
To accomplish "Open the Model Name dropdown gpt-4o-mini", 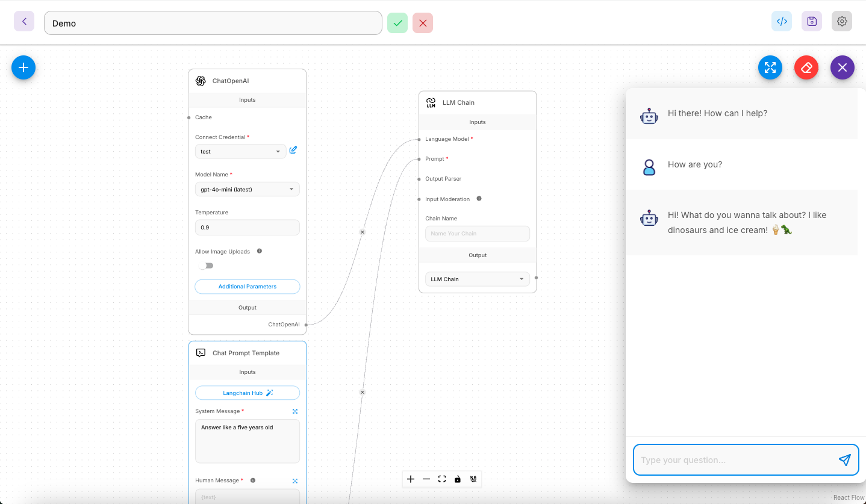I will click(248, 190).
